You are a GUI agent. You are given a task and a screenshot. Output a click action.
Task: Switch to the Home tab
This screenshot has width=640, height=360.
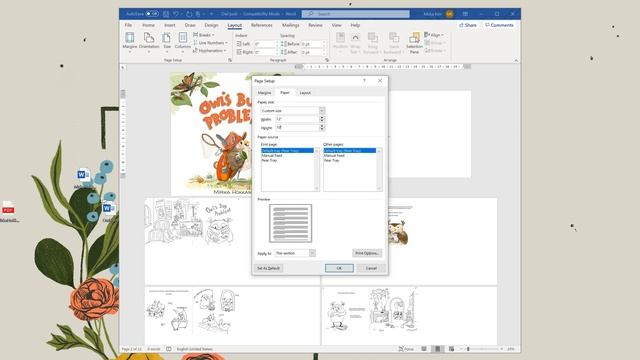(148, 25)
